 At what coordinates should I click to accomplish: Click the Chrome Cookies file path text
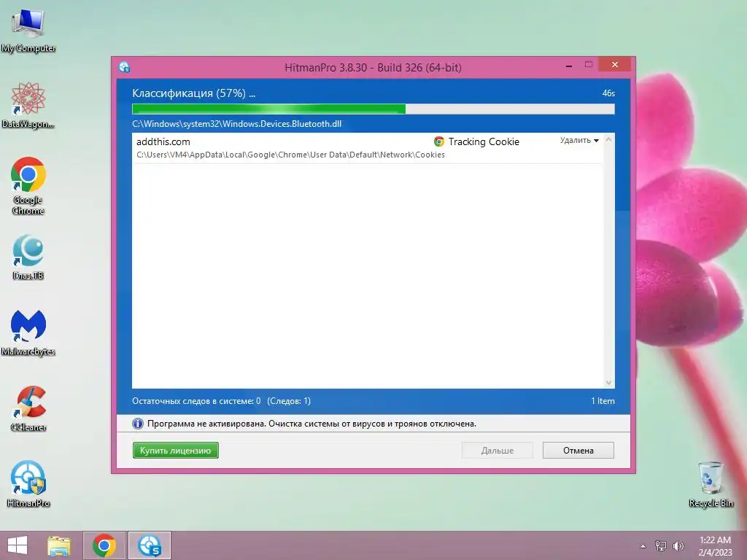click(x=290, y=155)
